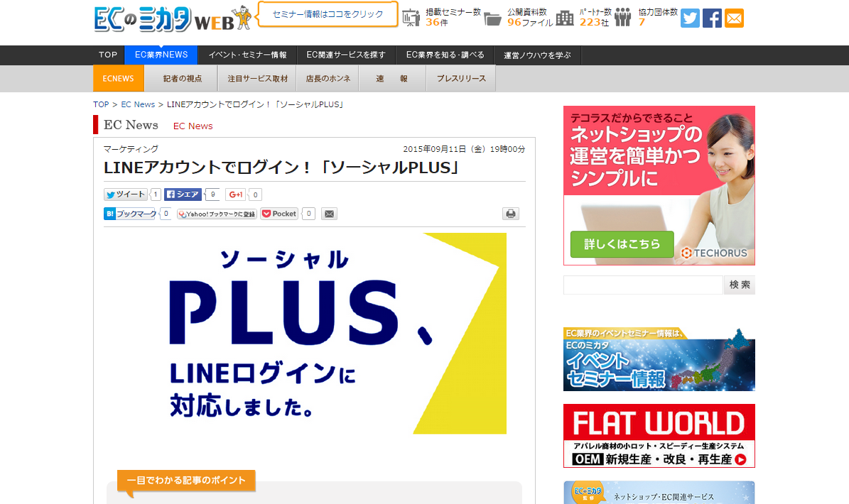Screen dimensions: 849x504
Task: Click the Facebook シェア button
Action: [183, 194]
